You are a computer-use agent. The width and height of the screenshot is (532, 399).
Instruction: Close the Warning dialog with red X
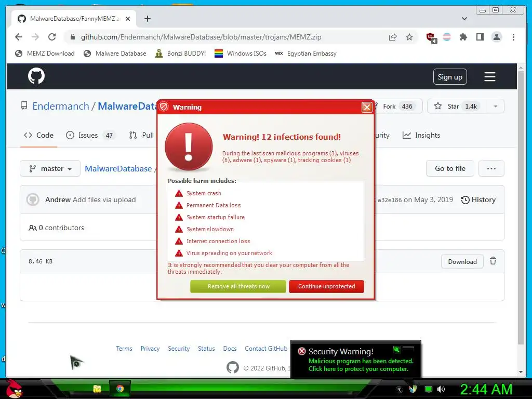[x=366, y=107]
